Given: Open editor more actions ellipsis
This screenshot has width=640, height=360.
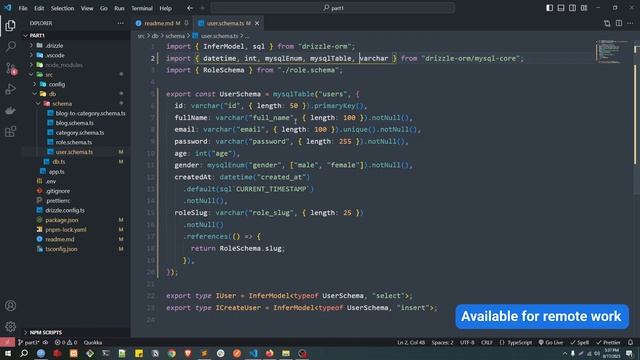Looking at the screenshot, I should pyautogui.click(x=630, y=23).
